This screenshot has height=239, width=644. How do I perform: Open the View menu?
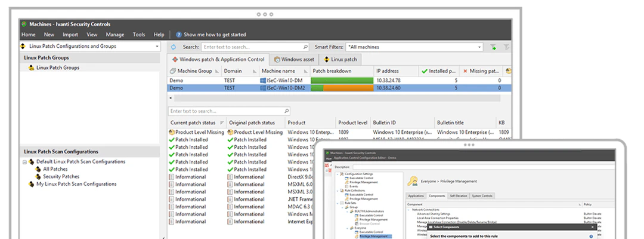92,35
